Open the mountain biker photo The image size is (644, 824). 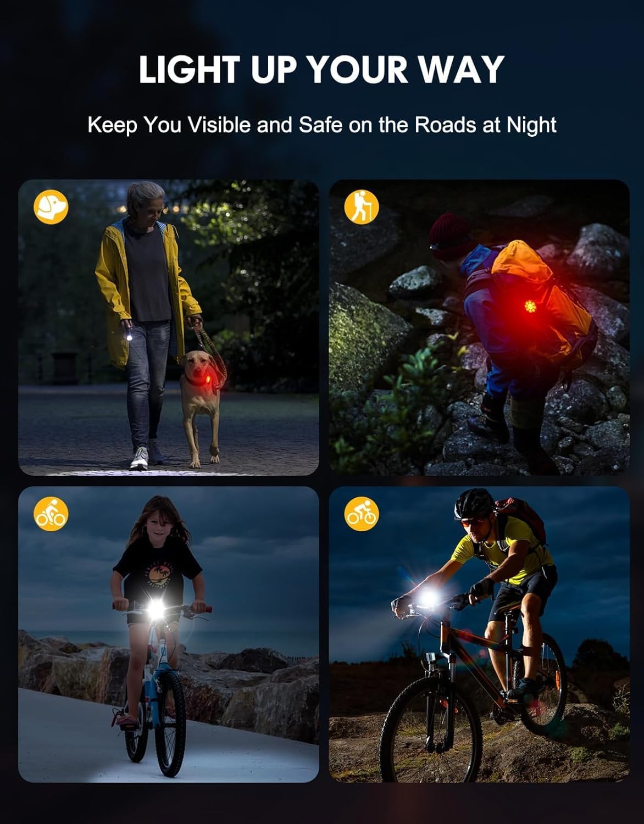pos(479,634)
